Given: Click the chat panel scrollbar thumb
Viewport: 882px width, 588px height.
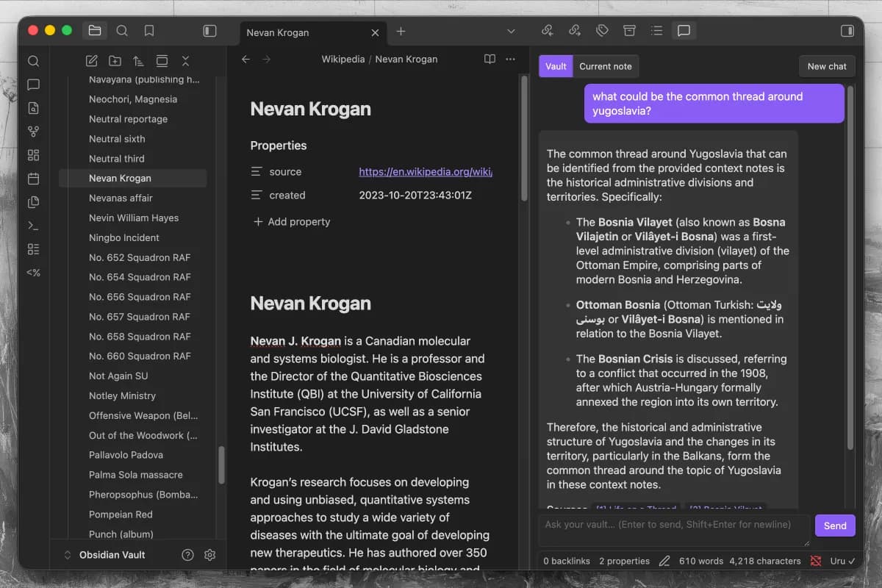Looking at the screenshot, I should 850,268.
